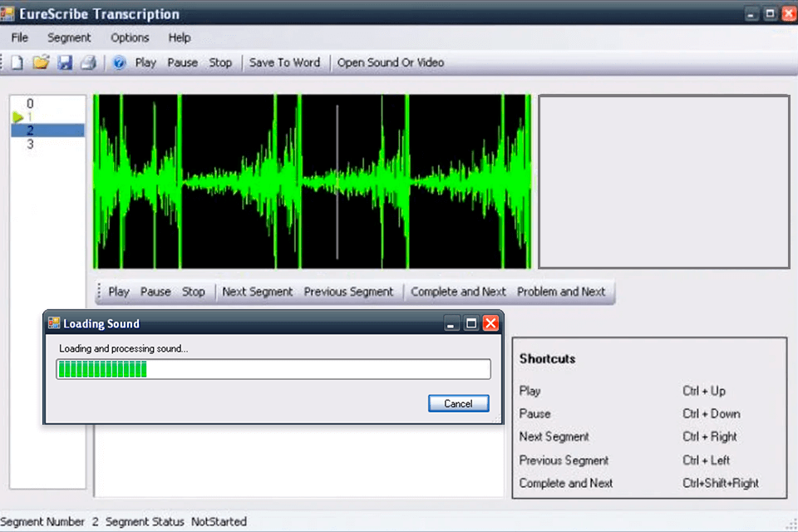This screenshot has height=532, width=798.
Task: Play the segment from the waveform toolbar
Action: 119,292
